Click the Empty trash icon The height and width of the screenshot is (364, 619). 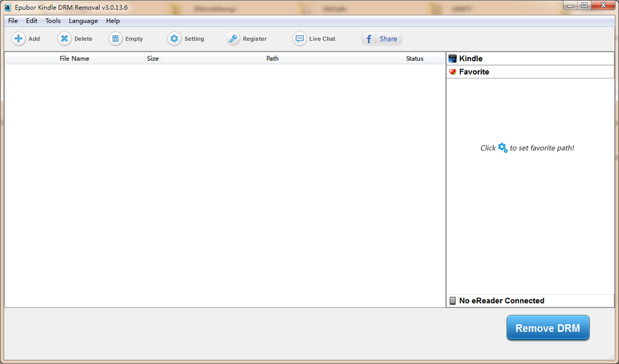pyautogui.click(x=115, y=39)
